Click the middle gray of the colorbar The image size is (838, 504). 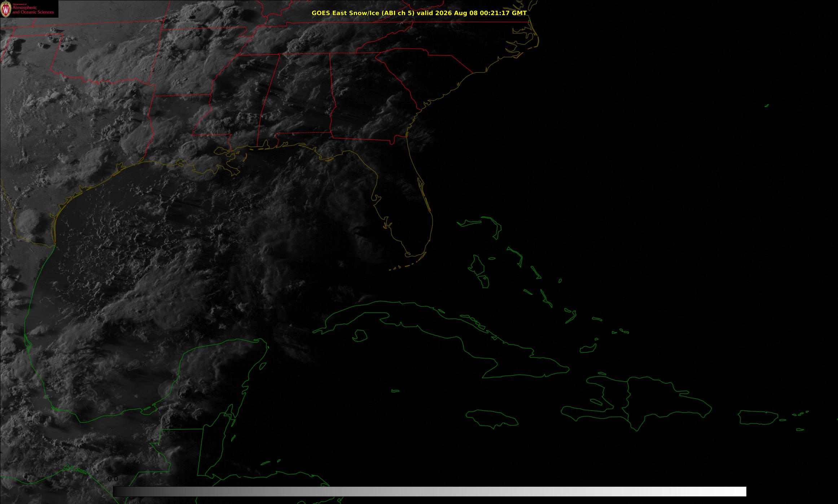tap(430, 491)
